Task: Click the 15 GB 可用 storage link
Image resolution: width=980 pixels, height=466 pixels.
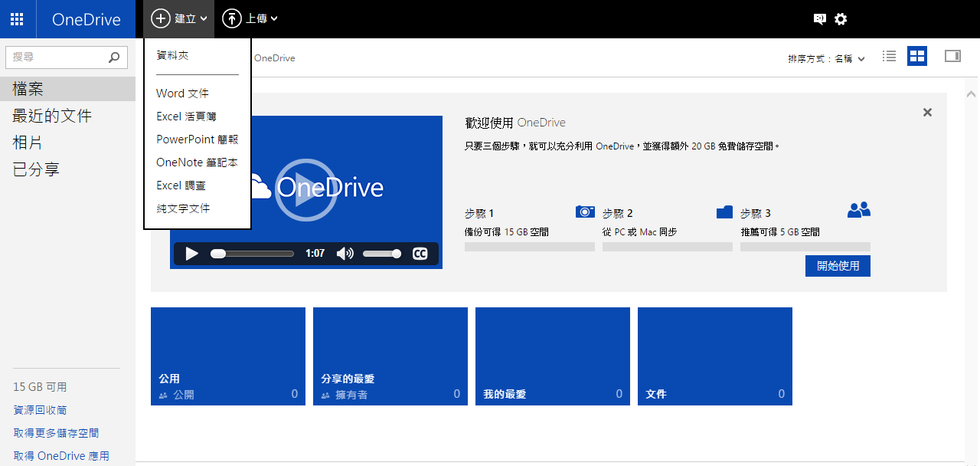Action: (x=40, y=387)
